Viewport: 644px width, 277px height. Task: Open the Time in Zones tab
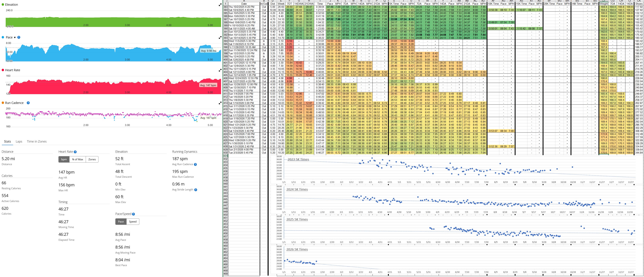[x=37, y=142]
